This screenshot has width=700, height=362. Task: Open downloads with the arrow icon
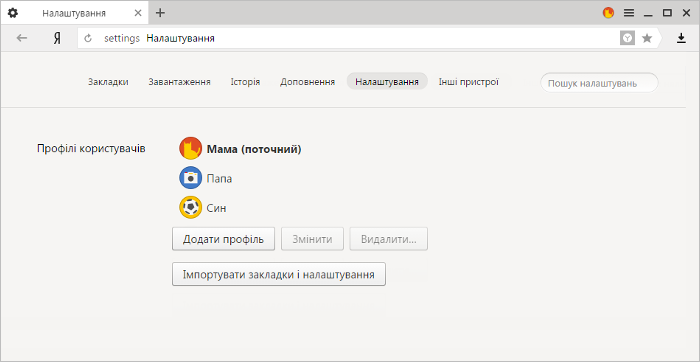pos(681,38)
